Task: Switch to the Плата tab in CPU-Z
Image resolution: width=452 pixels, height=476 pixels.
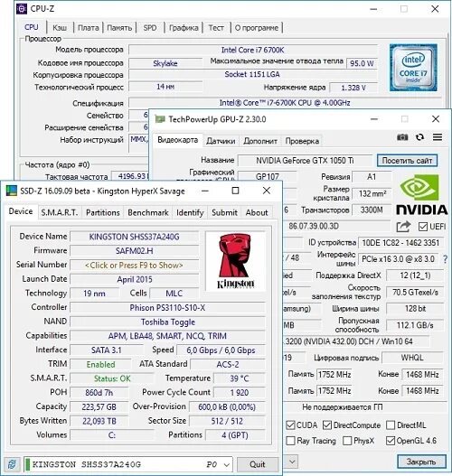Action: 88,28
